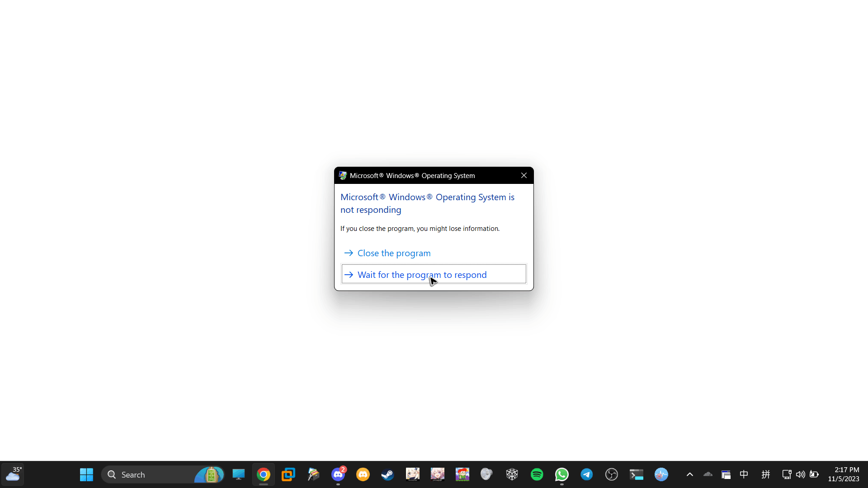Open the terminal app in taskbar
Screen dimensions: 868x488
(636, 474)
